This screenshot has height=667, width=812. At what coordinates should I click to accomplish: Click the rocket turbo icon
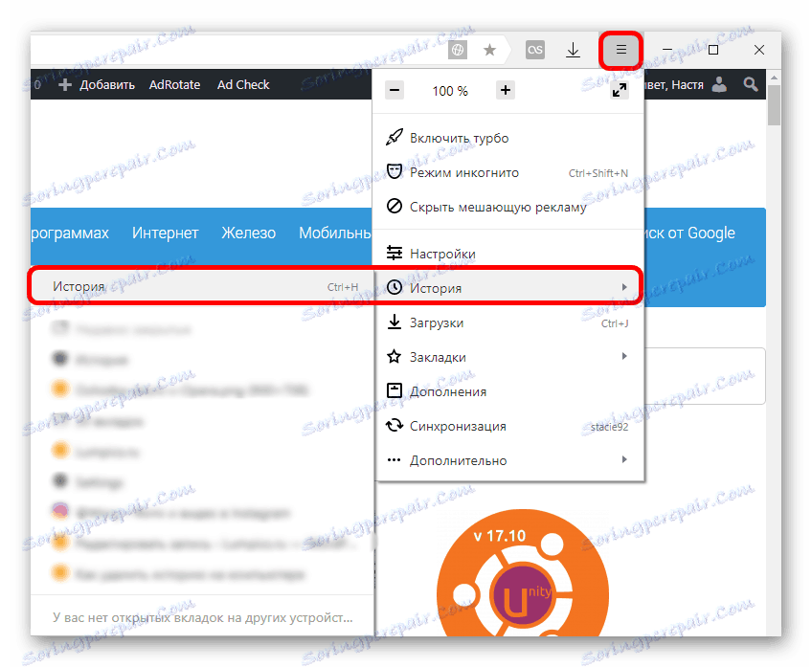(x=395, y=137)
